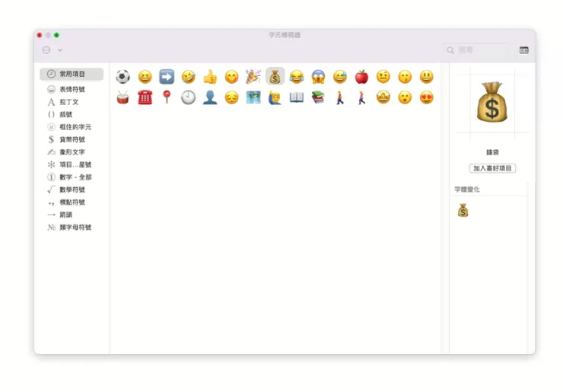Focus the search field in toolbar
The width and height of the screenshot is (563, 392).
[478, 50]
